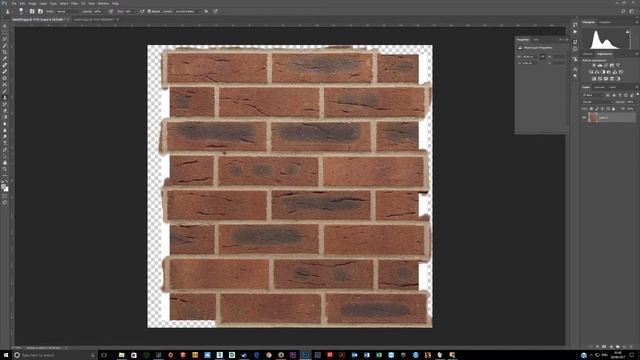This screenshot has width=640, height=360.
Task: Add a Channel Mixer adjustment
Action: tap(615, 72)
